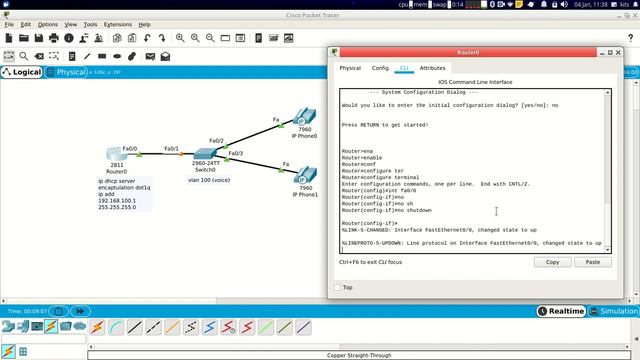Screen dimensions: 640x360
Task: Open the Edit menu
Action: pos(26,24)
